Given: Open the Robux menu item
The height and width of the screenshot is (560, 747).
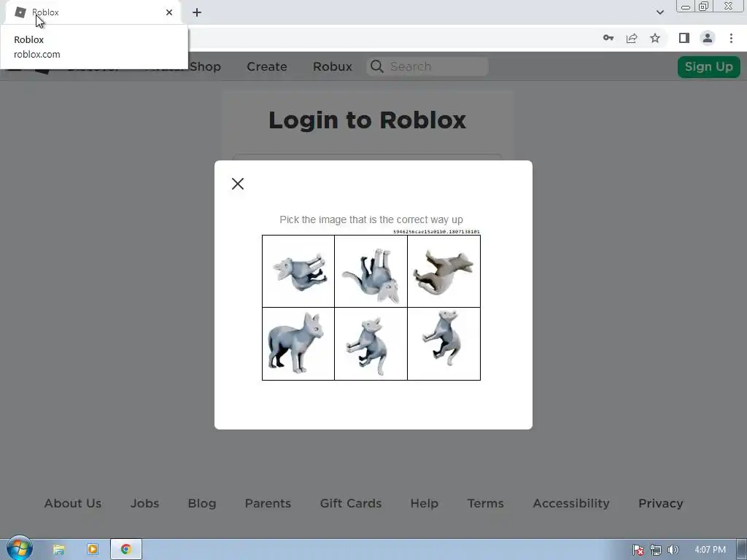Looking at the screenshot, I should pyautogui.click(x=333, y=66).
